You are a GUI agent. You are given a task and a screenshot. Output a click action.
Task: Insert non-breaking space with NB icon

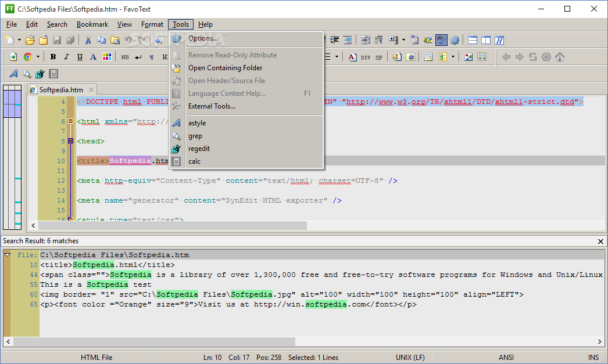(x=125, y=57)
